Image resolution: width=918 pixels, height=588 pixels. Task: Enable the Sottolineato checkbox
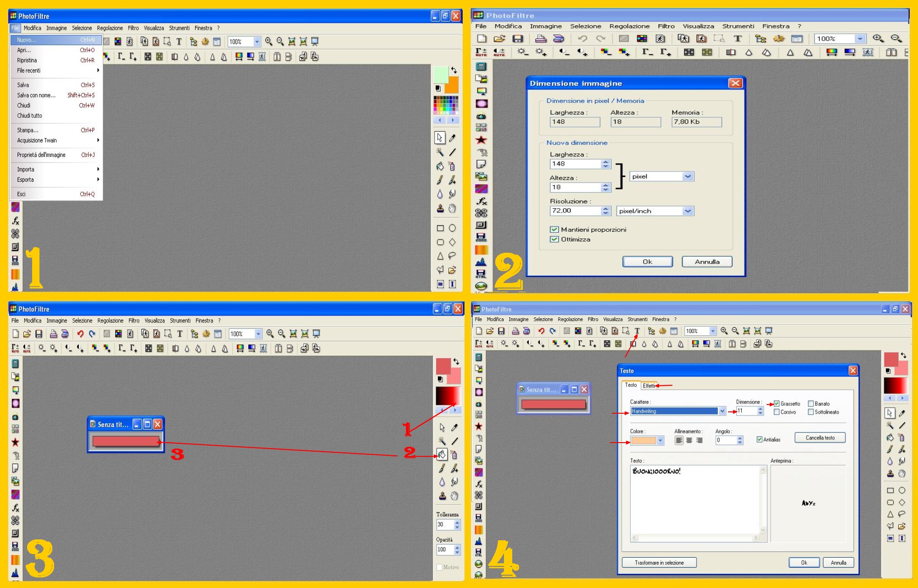(811, 412)
